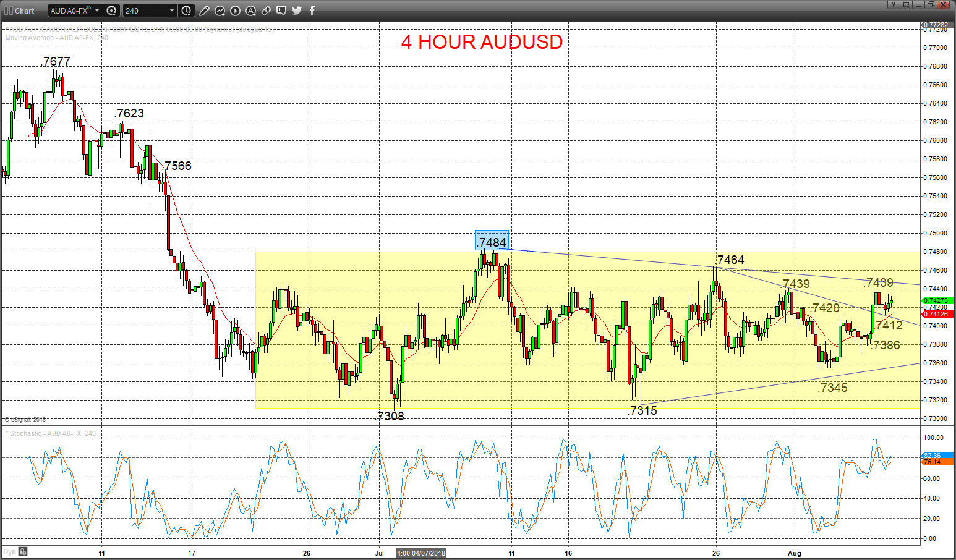Open the help question mark button
The height and width of the screenshot is (560, 956).
[x=893, y=5]
